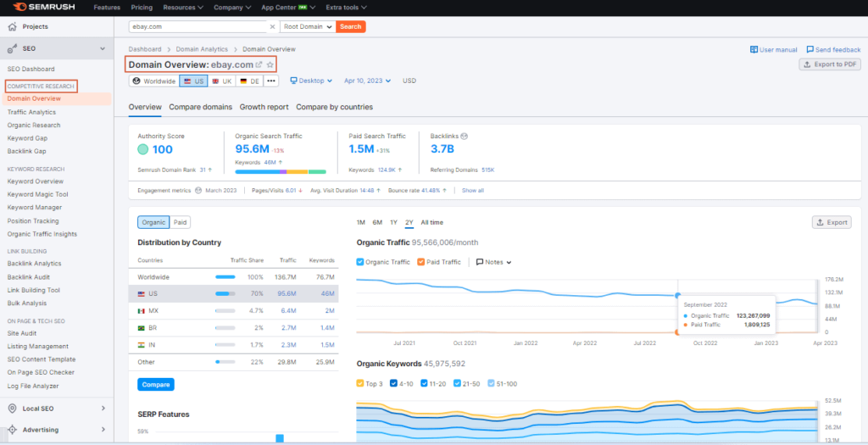Select the US flag database
The width and height of the screenshot is (868, 445).
pos(194,81)
